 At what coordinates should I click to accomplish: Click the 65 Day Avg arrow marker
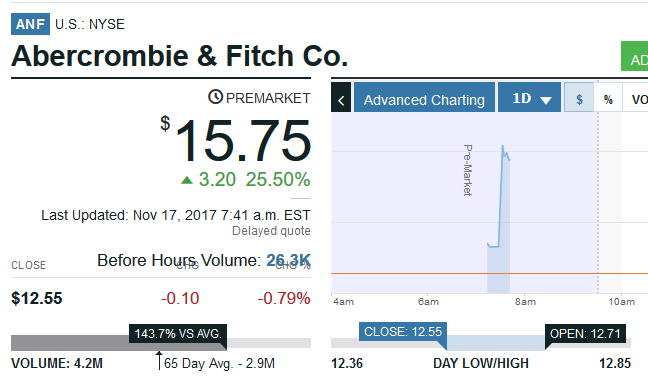coord(159,361)
